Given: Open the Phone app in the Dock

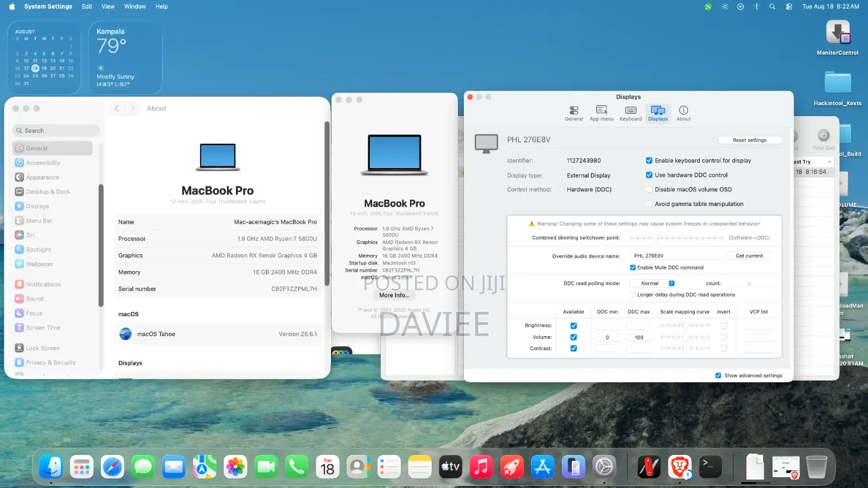Looking at the screenshot, I should coord(297,467).
